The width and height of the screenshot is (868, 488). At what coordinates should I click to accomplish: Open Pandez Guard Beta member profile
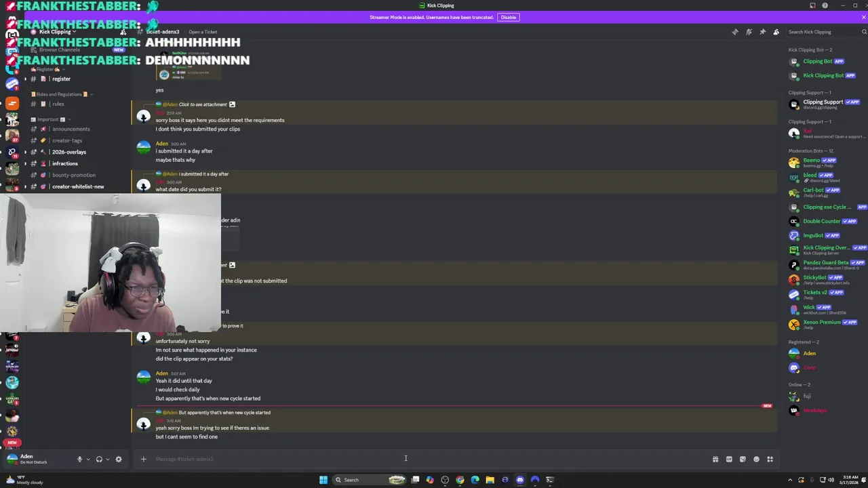pos(826,265)
